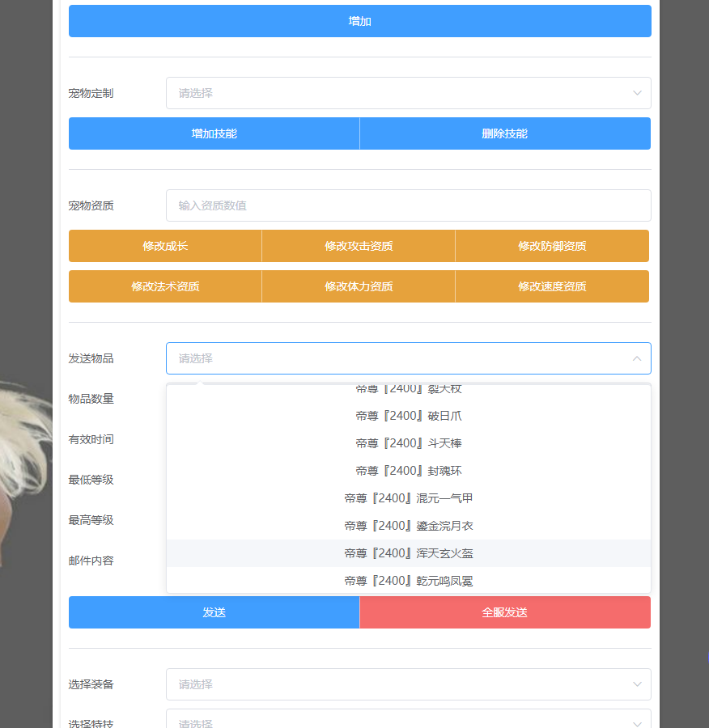This screenshot has width=709, height=728.
Task: Click the 删除技能 button
Action: [504, 133]
